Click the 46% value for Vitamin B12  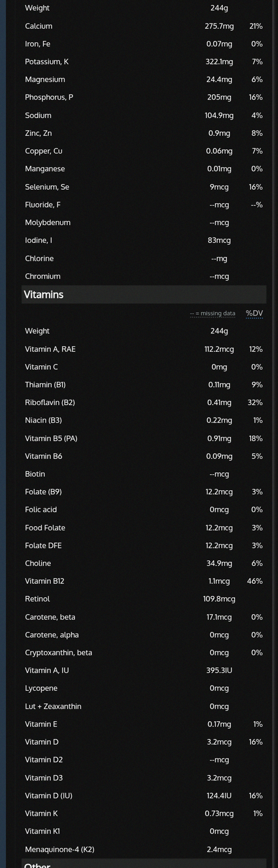[255, 581]
